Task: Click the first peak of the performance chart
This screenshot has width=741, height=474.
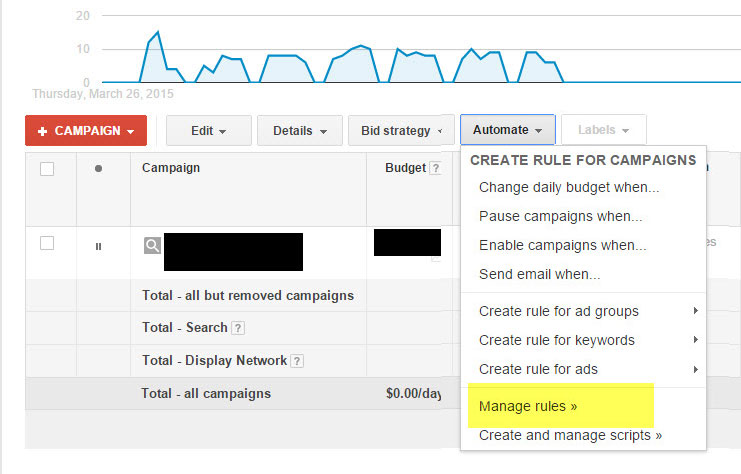Action: pos(157,32)
